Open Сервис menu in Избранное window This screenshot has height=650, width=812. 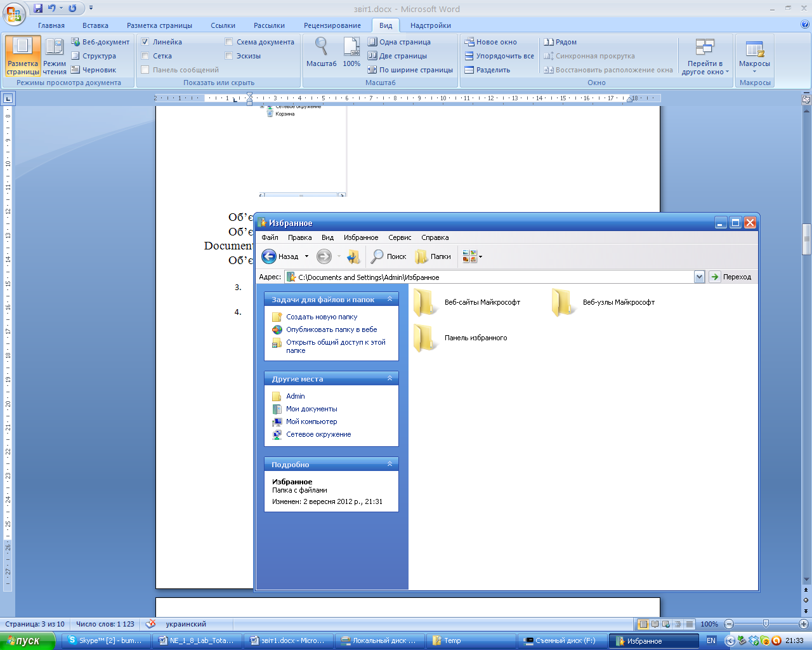[400, 237]
